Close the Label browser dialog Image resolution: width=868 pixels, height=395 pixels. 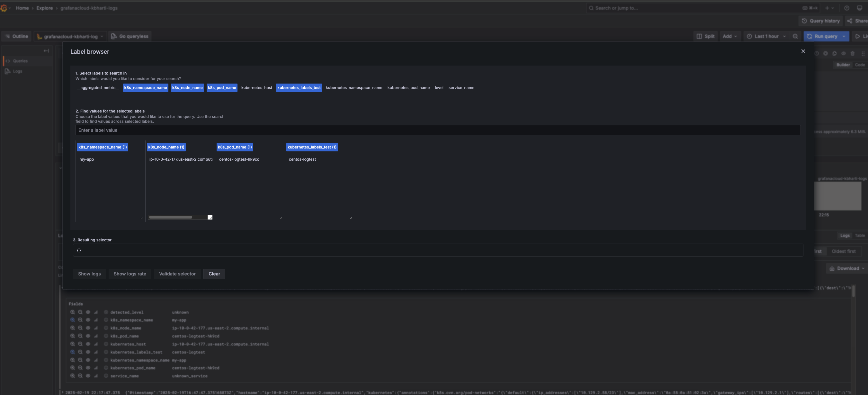(x=803, y=51)
